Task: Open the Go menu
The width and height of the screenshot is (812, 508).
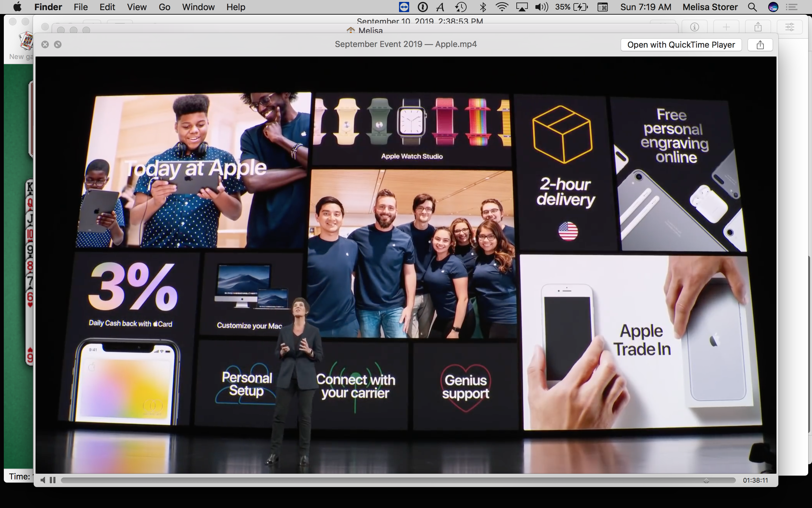Action: [x=164, y=7]
